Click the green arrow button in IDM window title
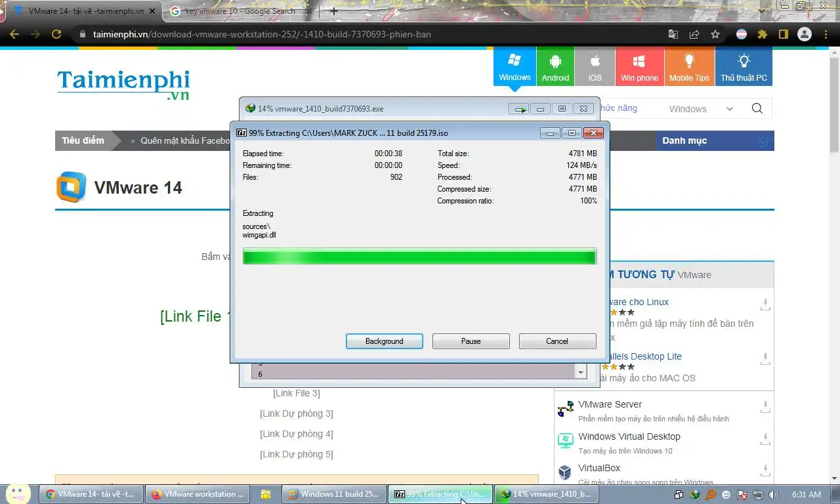 [x=519, y=109]
